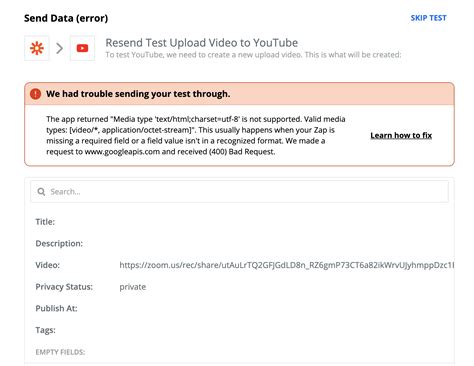Click Resend Test Upload Video to YouTube title
The width and height of the screenshot is (474, 366).
[202, 43]
